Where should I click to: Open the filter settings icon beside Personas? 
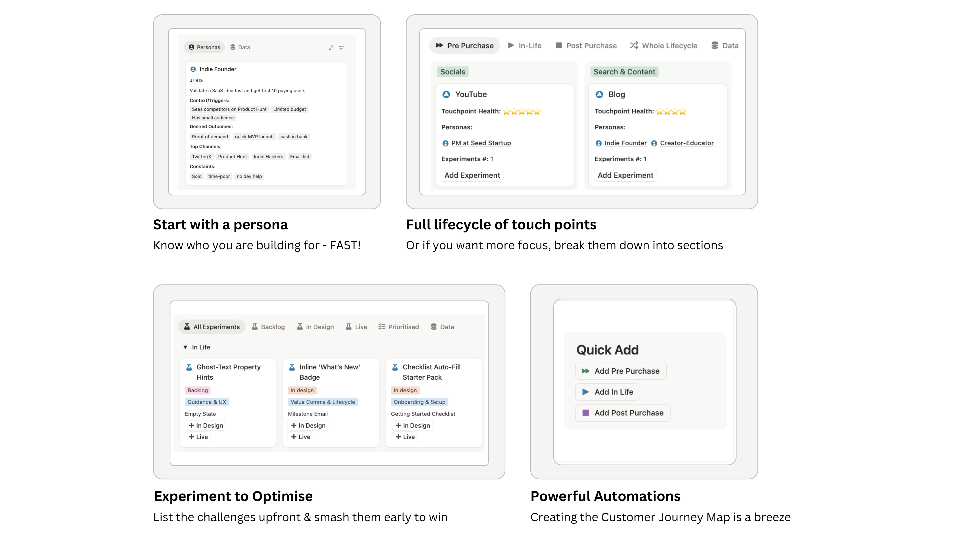pyautogui.click(x=342, y=47)
